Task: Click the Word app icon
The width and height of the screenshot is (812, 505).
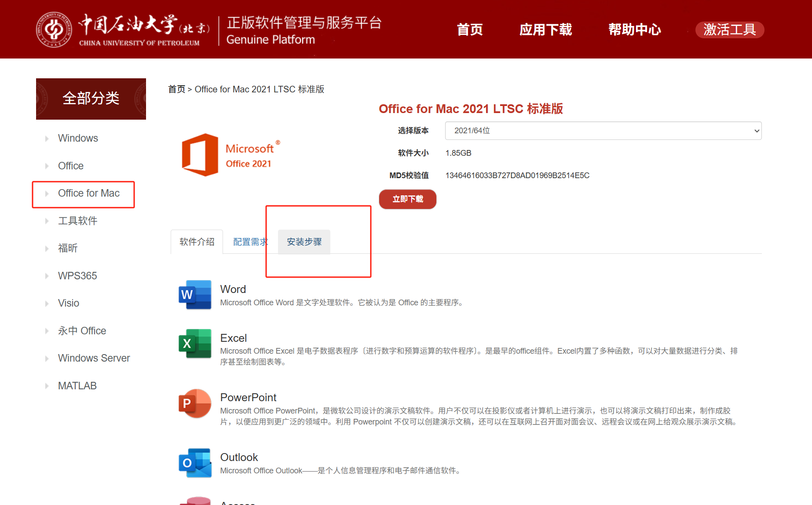Action: tap(195, 295)
